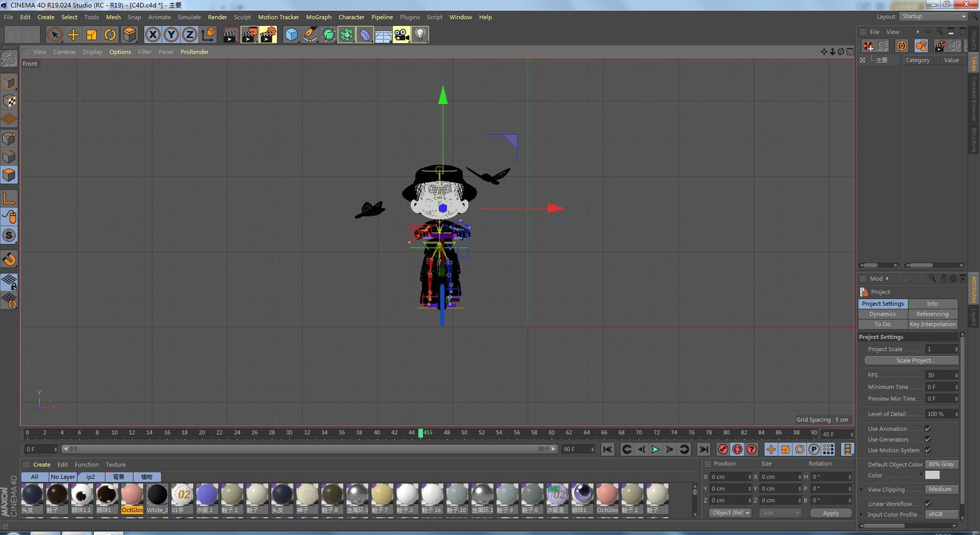This screenshot has width=980, height=535.
Task: Open Input Color Profile sRGB dropdown
Action: 942,514
